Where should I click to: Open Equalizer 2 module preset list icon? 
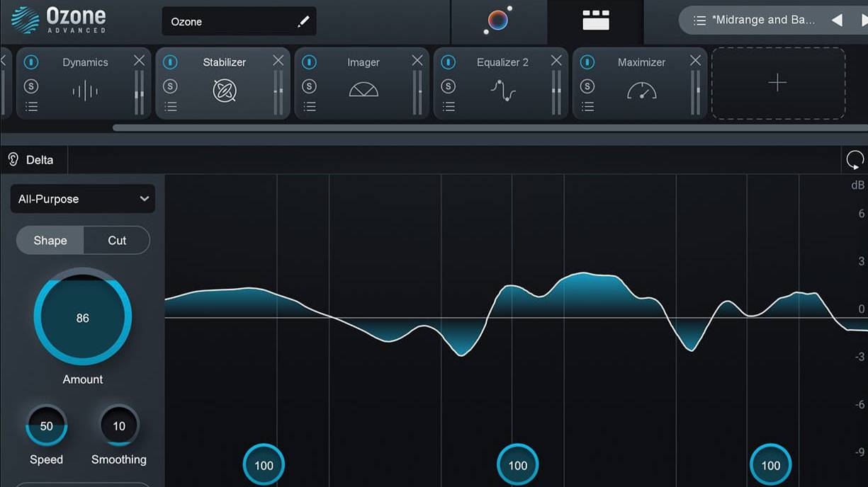(x=448, y=107)
